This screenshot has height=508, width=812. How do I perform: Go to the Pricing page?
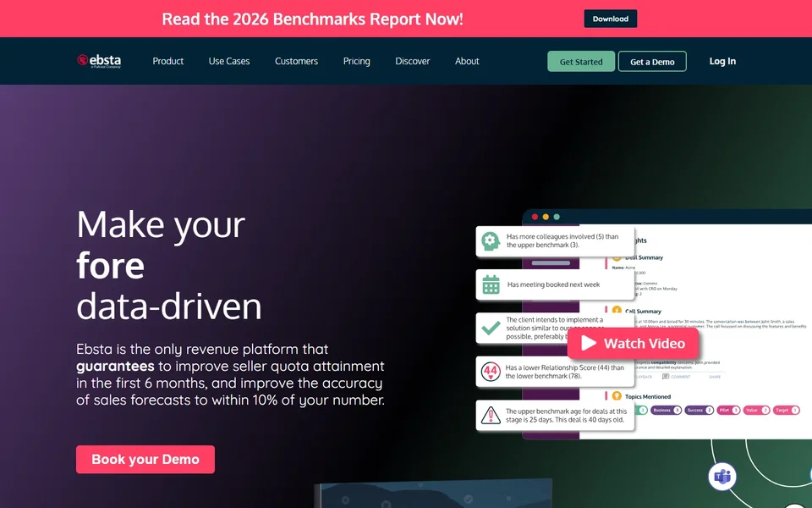[356, 61]
